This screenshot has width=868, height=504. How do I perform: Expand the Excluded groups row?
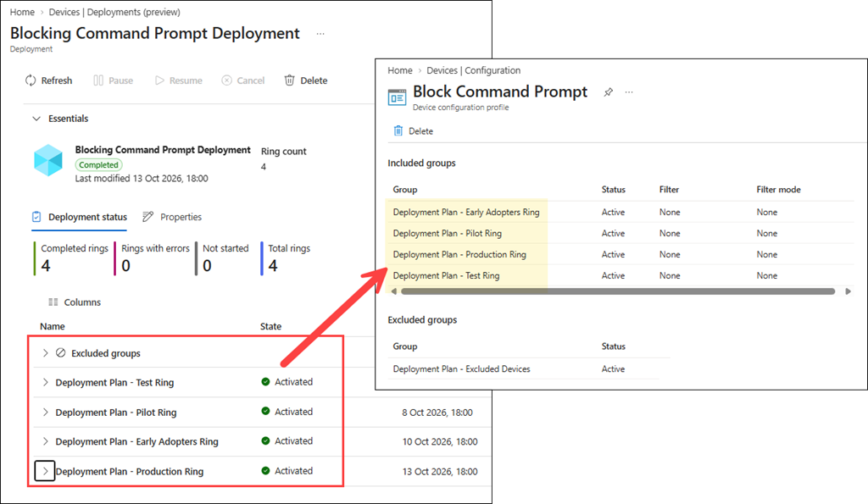click(x=46, y=353)
